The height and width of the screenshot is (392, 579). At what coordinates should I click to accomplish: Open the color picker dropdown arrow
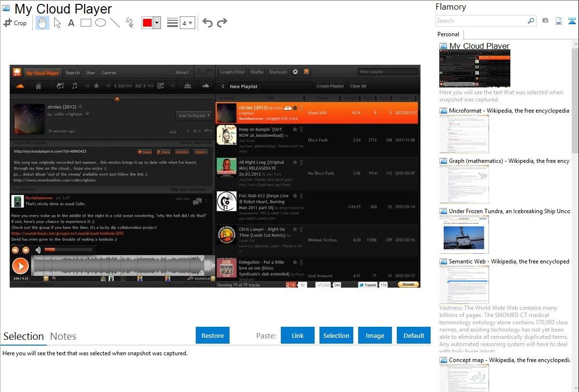[x=157, y=23]
